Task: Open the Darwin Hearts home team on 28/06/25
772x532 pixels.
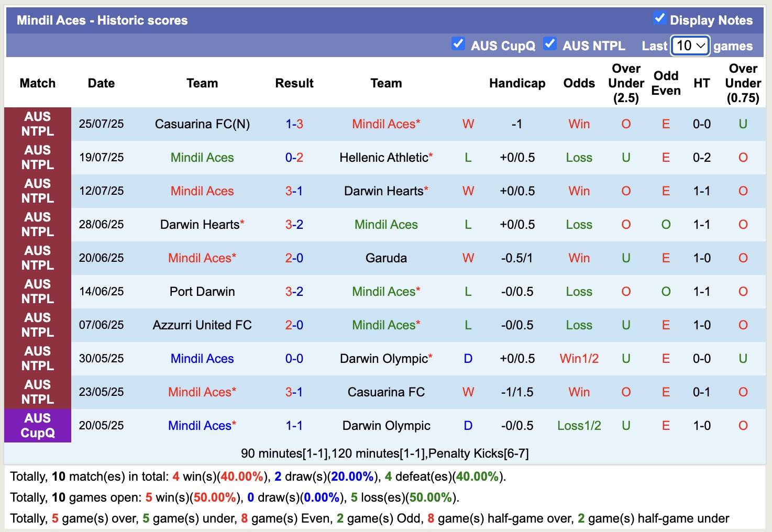Action: pyautogui.click(x=200, y=225)
